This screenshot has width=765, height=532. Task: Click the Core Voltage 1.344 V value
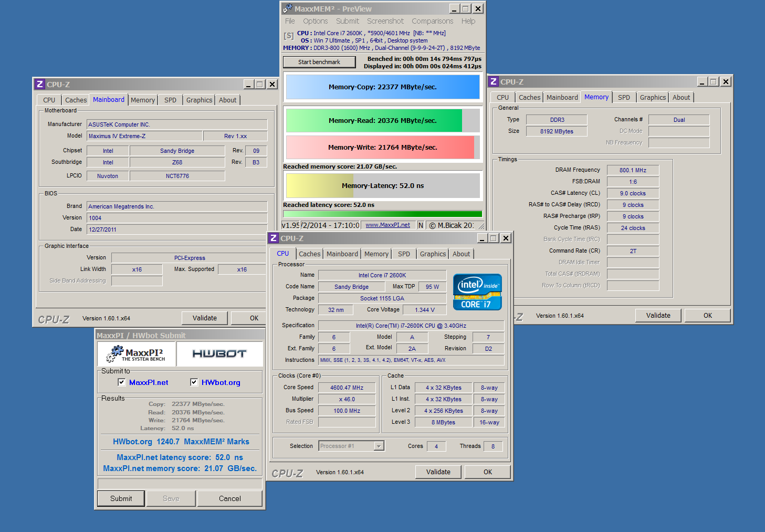pyautogui.click(x=424, y=310)
